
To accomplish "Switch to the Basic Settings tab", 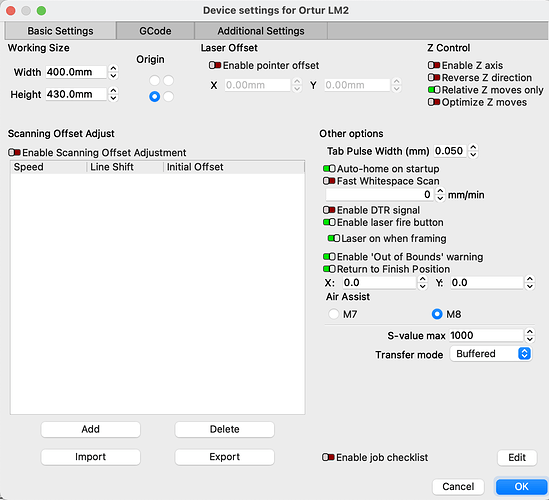I will tap(60, 31).
